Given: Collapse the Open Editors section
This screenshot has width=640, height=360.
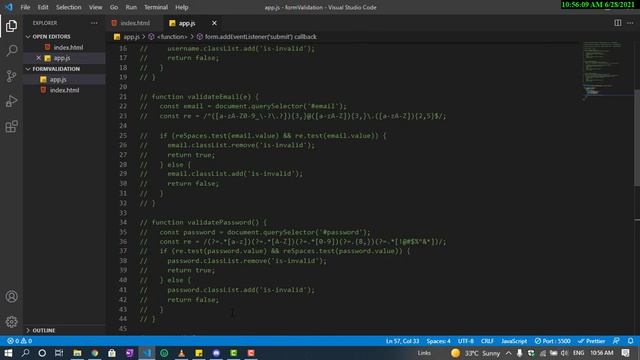Looking at the screenshot, I should [51, 36].
